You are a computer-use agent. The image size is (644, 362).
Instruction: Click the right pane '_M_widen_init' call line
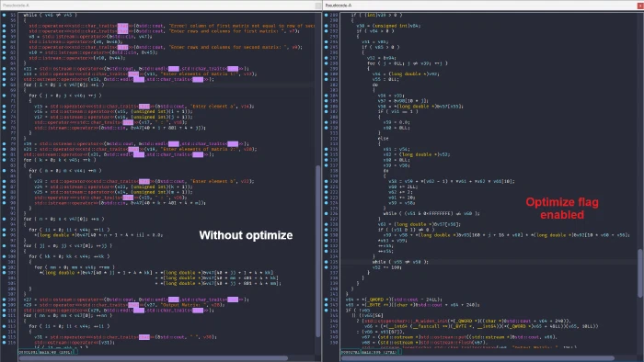(x=464, y=321)
